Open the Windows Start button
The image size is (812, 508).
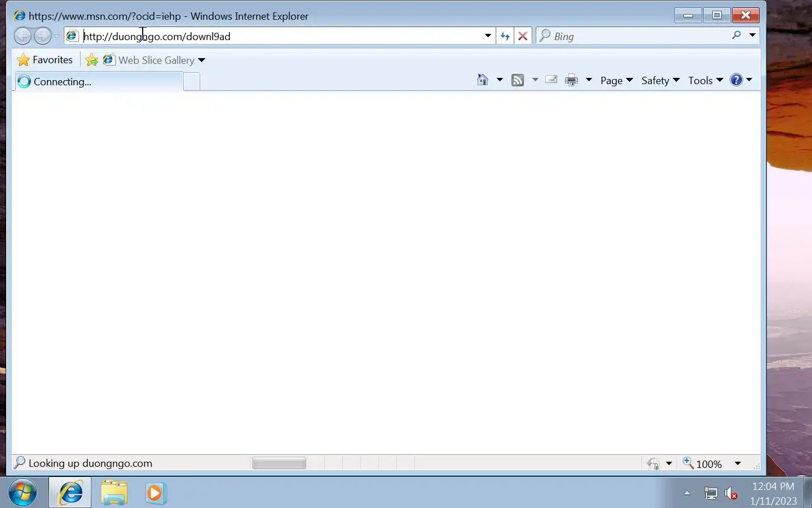click(23, 493)
